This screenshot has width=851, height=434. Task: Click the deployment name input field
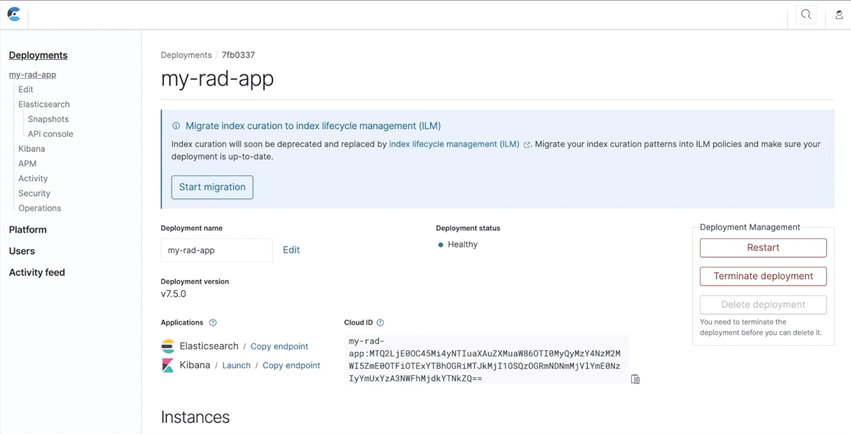click(217, 250)
